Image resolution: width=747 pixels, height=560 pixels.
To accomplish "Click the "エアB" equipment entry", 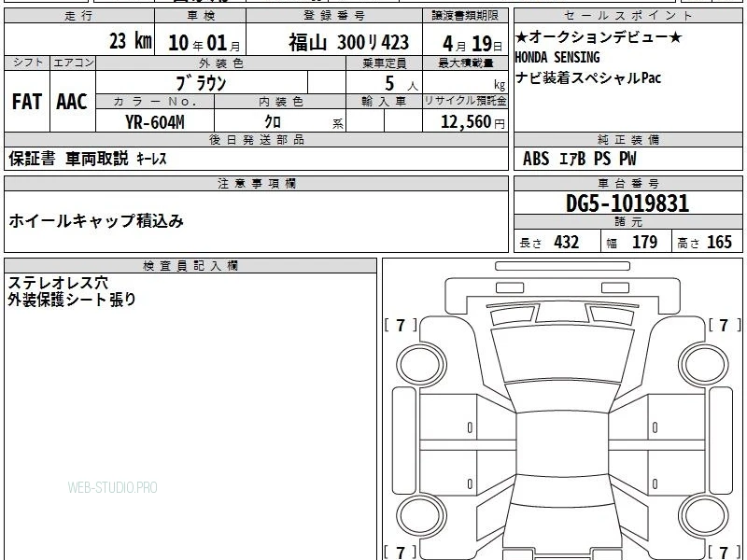I will (x=572, y=159).
